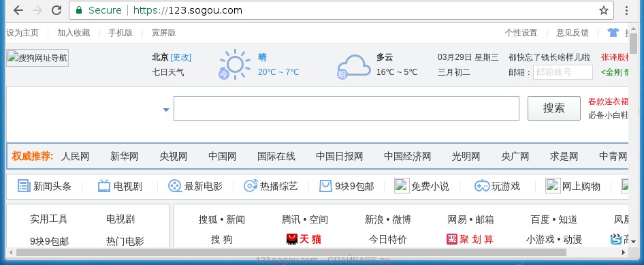Open 小游戏 • 动漫 link
Screen dimensions: 644x265
(x=554, y=239)
